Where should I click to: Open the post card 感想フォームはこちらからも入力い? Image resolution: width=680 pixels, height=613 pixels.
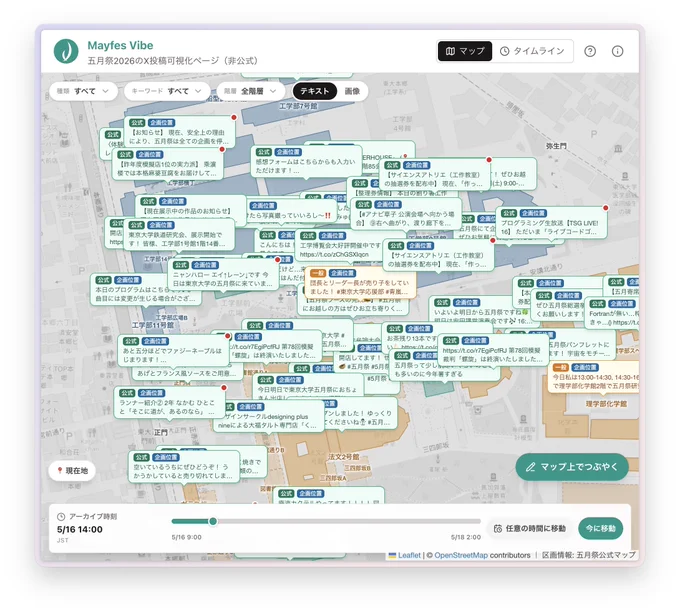(x=306, y=161)
